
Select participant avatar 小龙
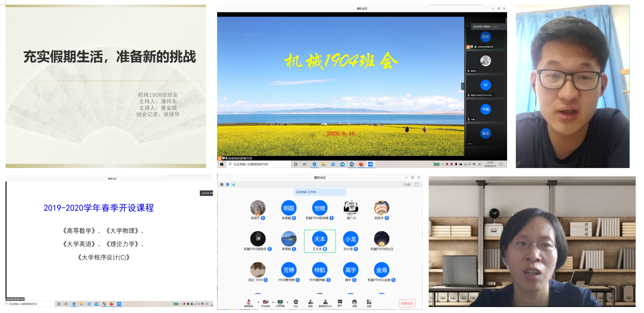[350, 239]
